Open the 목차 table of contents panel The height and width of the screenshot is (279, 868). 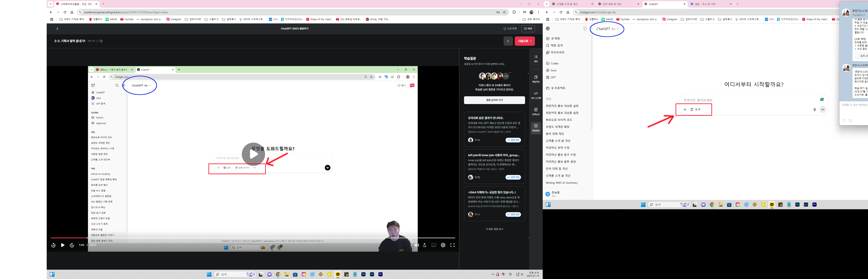536,59
